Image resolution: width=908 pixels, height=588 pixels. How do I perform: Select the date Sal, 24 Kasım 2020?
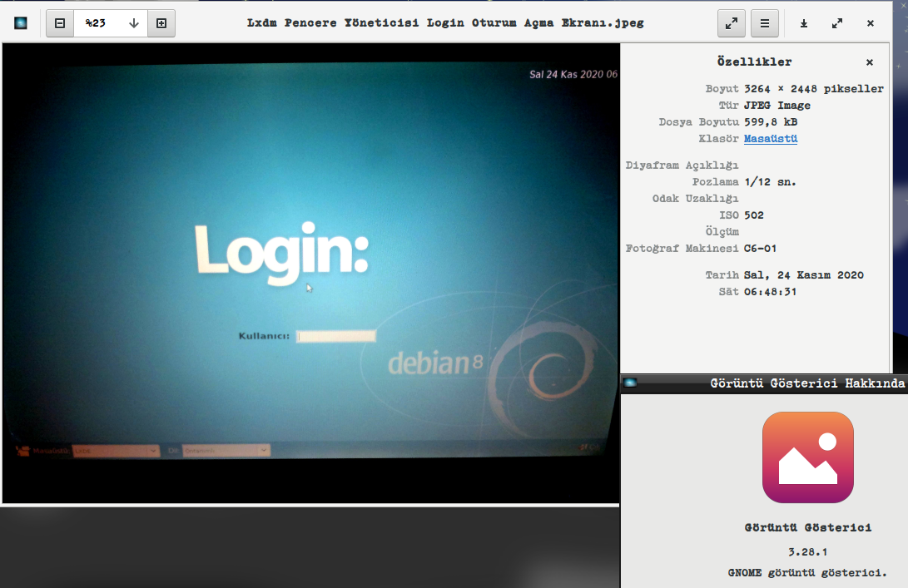[x=804, y=275]
